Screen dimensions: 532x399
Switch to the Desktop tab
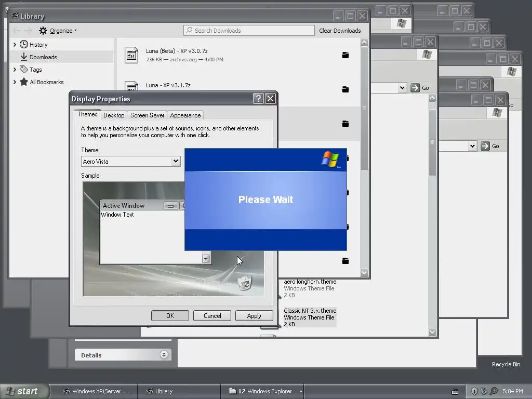[x=114, y=115]
